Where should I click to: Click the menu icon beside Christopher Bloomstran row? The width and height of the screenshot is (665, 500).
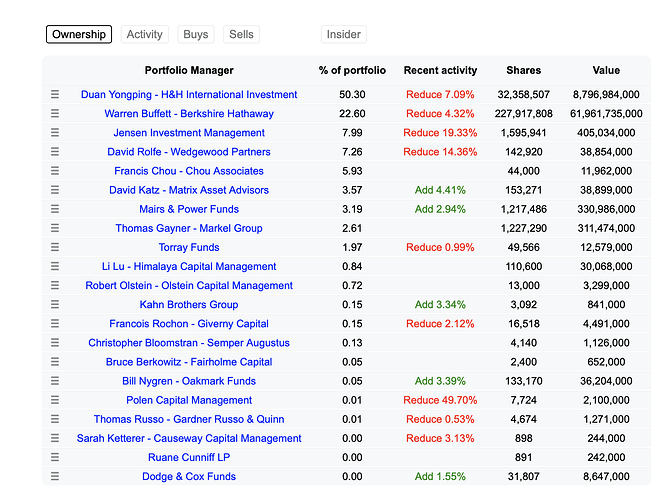[55, 342]
